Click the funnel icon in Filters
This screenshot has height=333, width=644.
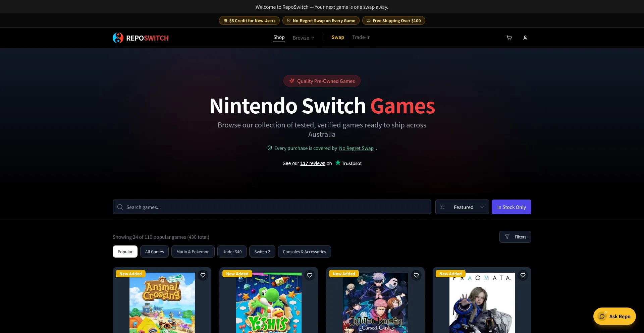coord(507,237)
